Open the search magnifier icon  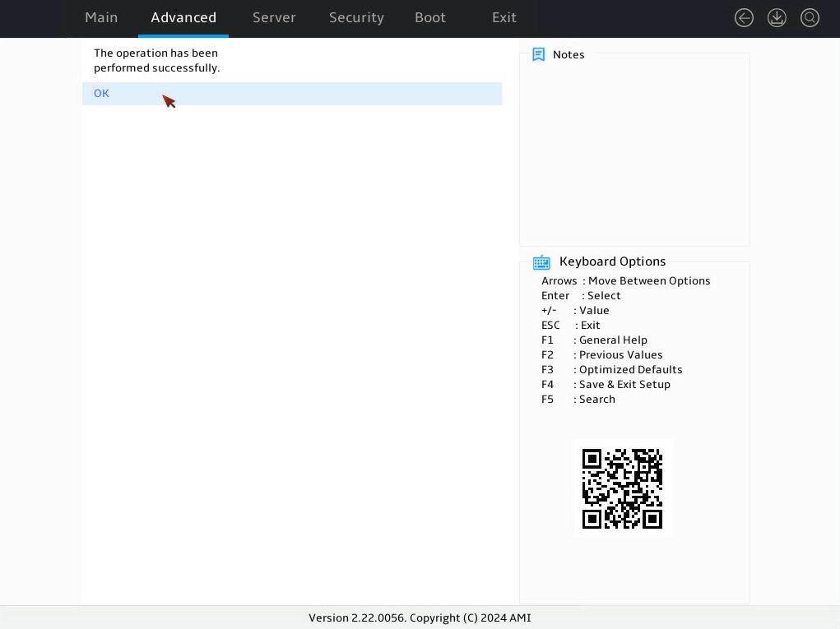pyautogui.click(x=810, y=17)
